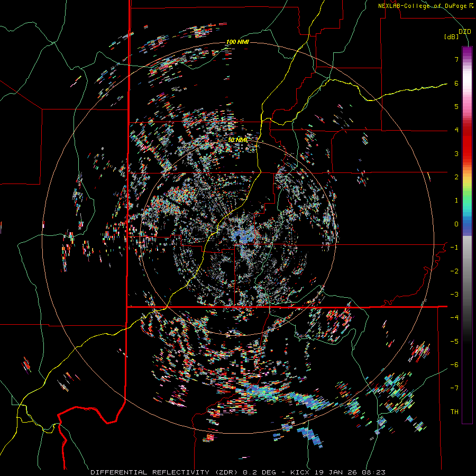Click the -5 value on color scale
Screen dimensions: 476x476
(x=454, y=342)
